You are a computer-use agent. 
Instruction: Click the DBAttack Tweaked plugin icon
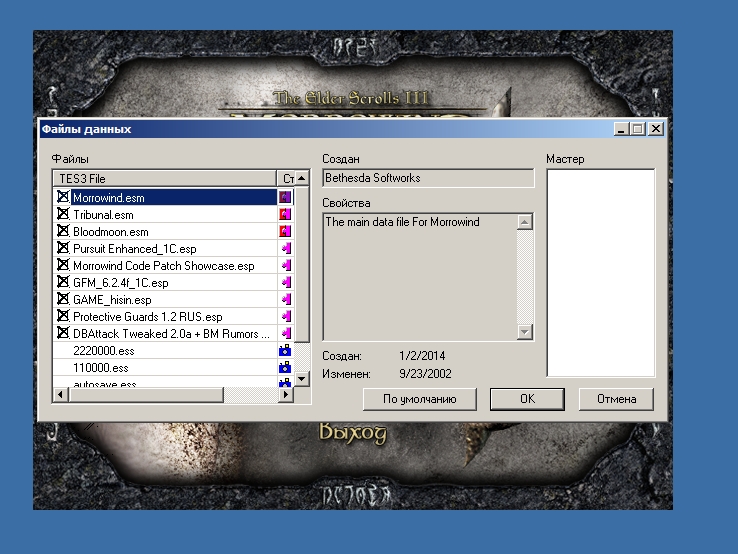[286, 333]
